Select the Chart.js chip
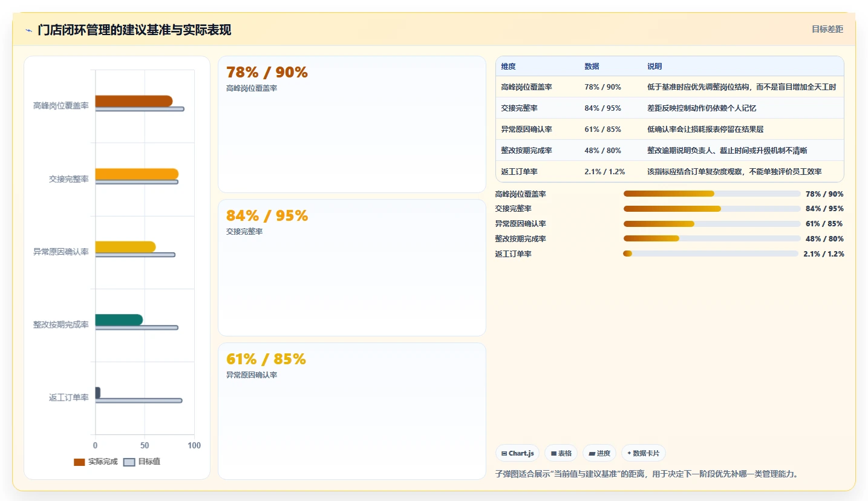The image size is (868, 501). [x=517, y=453]
